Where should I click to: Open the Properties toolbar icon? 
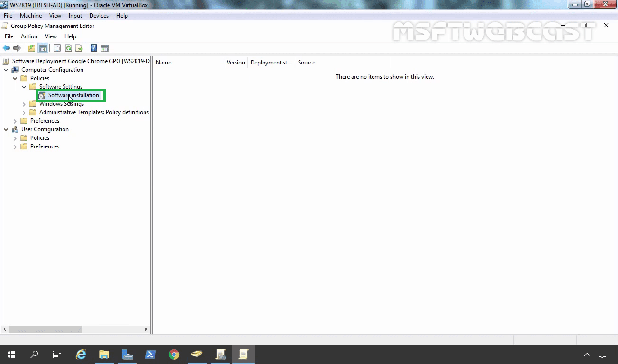57,48
